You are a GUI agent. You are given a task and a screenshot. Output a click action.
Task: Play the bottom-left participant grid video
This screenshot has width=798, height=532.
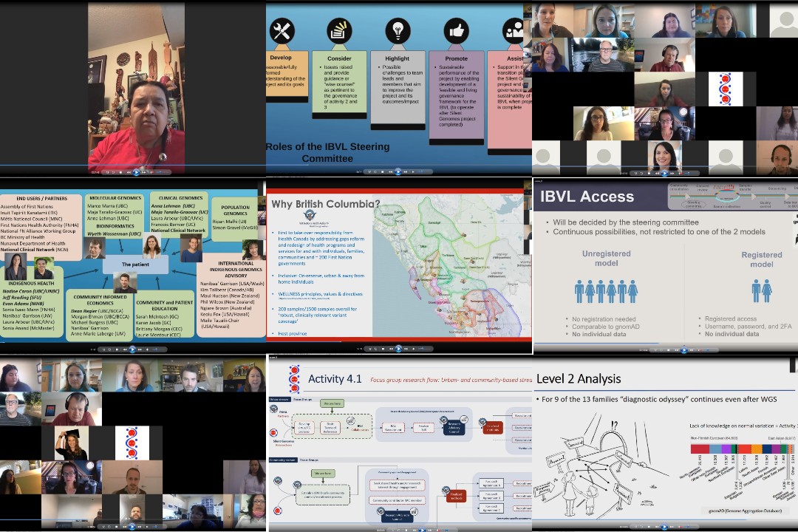132,526
